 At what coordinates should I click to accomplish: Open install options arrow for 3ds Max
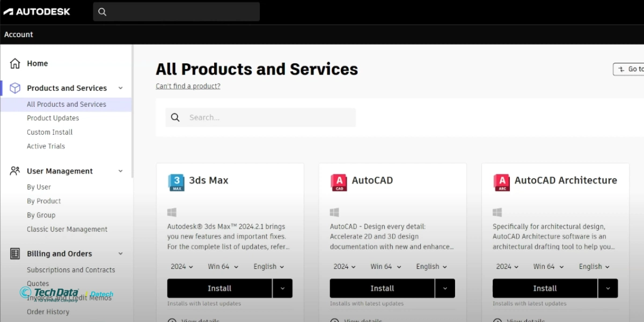point(282,288)
